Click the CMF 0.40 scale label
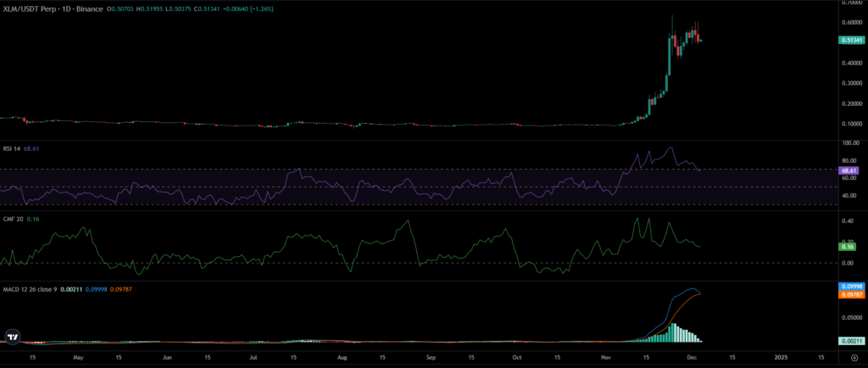The height and width of the screenshot is (368, 868). [x=849, y=221]
